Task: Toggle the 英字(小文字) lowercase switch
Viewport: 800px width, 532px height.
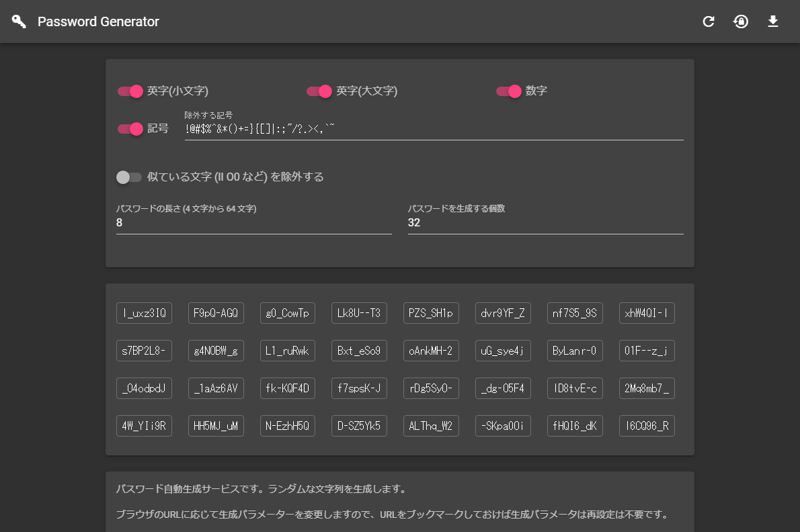Action: pyautogui.click(x=130, y=91)
